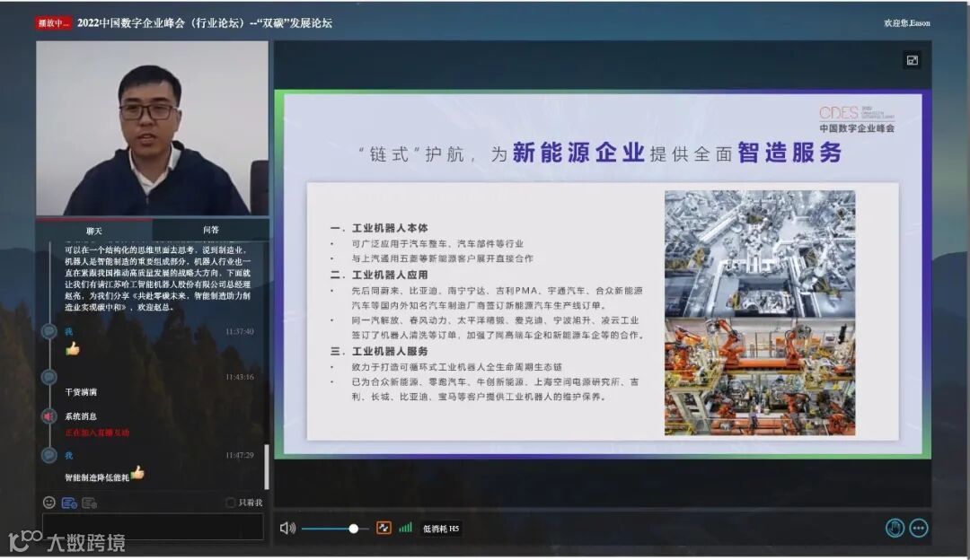This screenshot has height=560, width=970.
Task: Mute the speaker volume icon
Action: (x=287, y=528)
